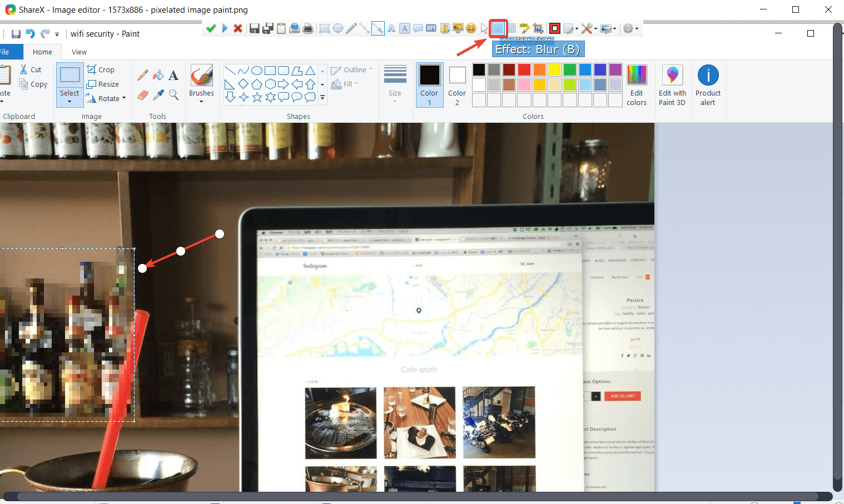
Task: Open the Outline dropdown in Paint
Action: [x=352, y=69]
